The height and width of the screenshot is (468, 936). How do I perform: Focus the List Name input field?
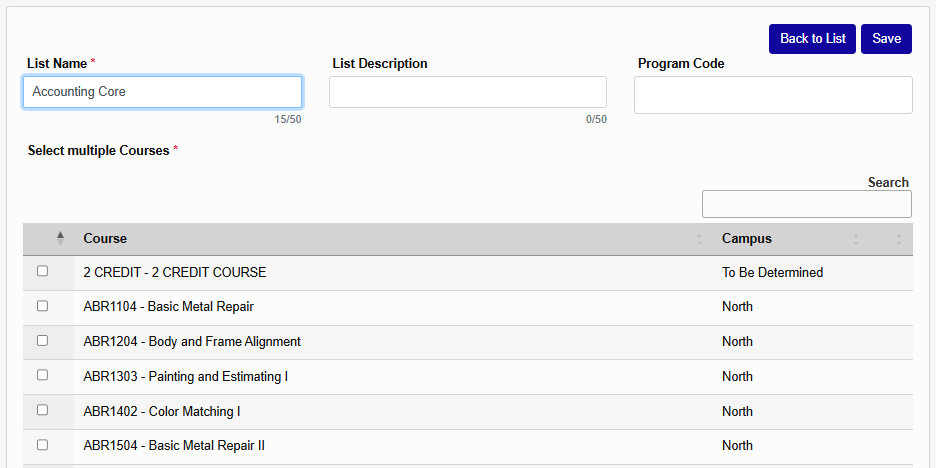(162, 92)
